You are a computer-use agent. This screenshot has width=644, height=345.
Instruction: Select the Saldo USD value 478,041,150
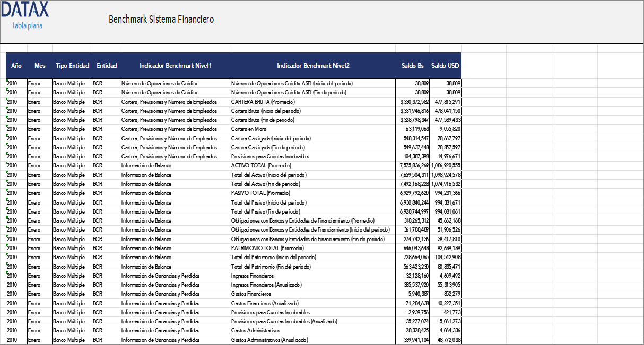pyautogui.click(x=445, y=111)
